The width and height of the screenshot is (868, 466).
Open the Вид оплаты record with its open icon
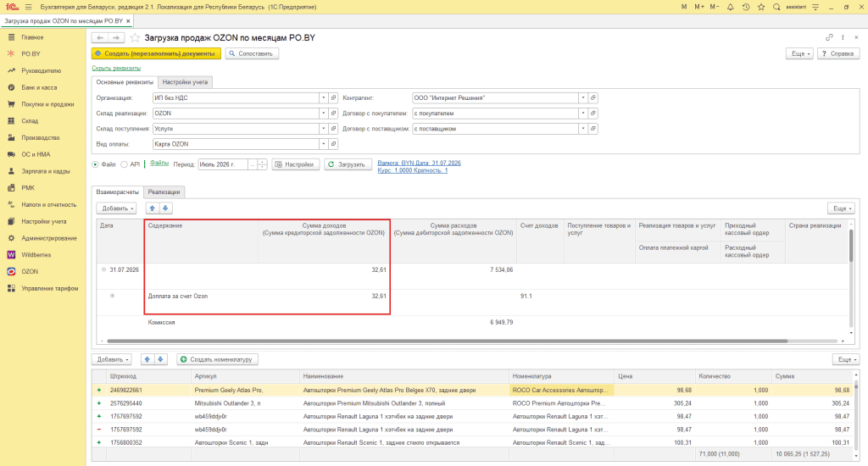pyautogui.click(x=333, y=144)
